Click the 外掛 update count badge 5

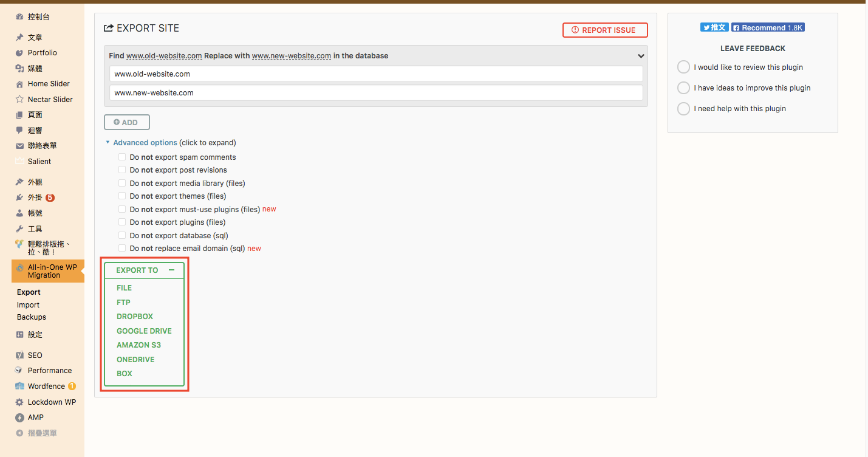point(50,198)
